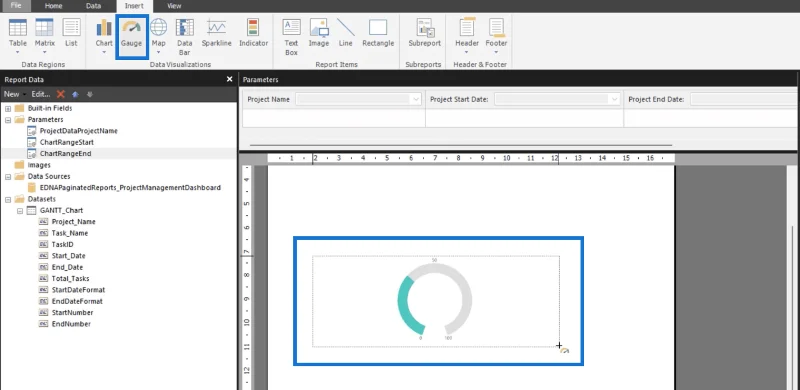Select the StartDateFormat field
The image size is (800, 390).
point(78,289)
